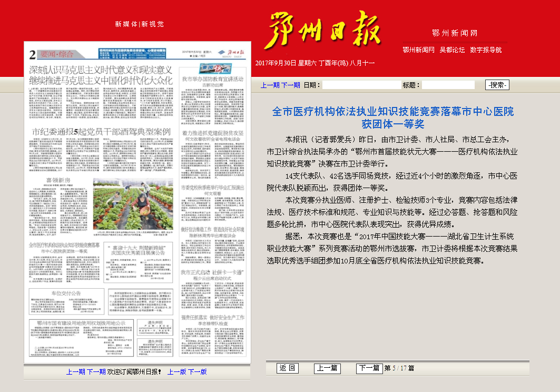This screenshot has width=560, height=392.
Task: Click the 返回 button
Action: click(x=288, y=368)
